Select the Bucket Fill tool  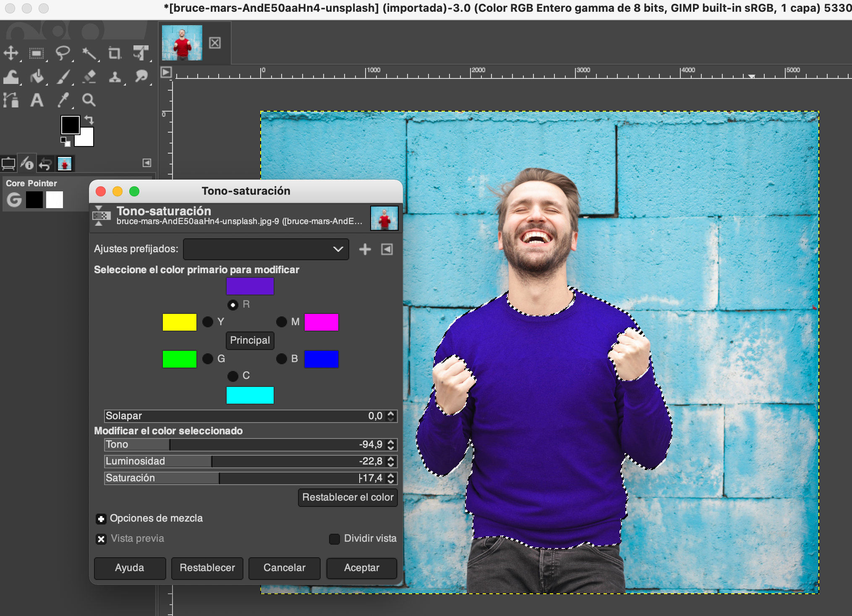[37, 77]
